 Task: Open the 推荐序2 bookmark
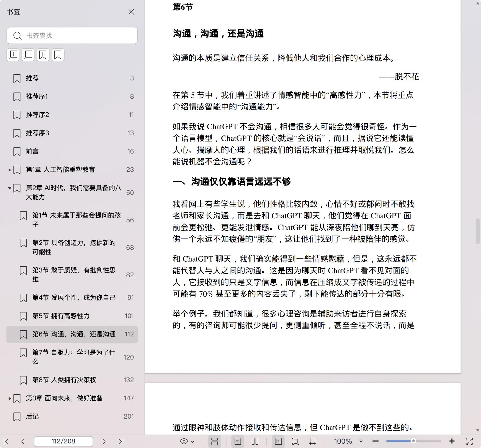(72, 115)
